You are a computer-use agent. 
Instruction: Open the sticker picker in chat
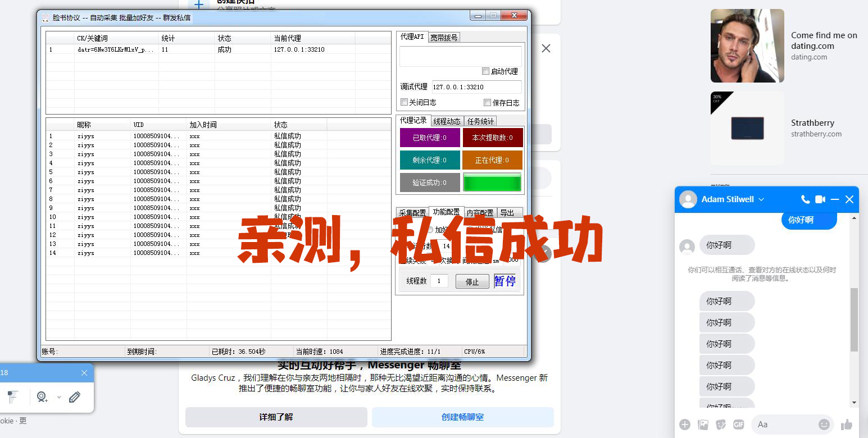(721, 425)
